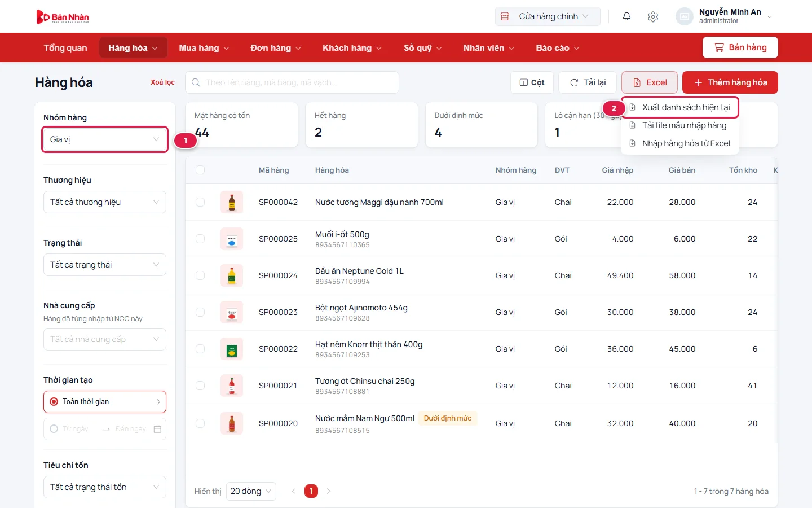The width and height of the screenshot is (812, 508).
Task: Sort by the Tồn kho column header
Action: pos(743,170)
